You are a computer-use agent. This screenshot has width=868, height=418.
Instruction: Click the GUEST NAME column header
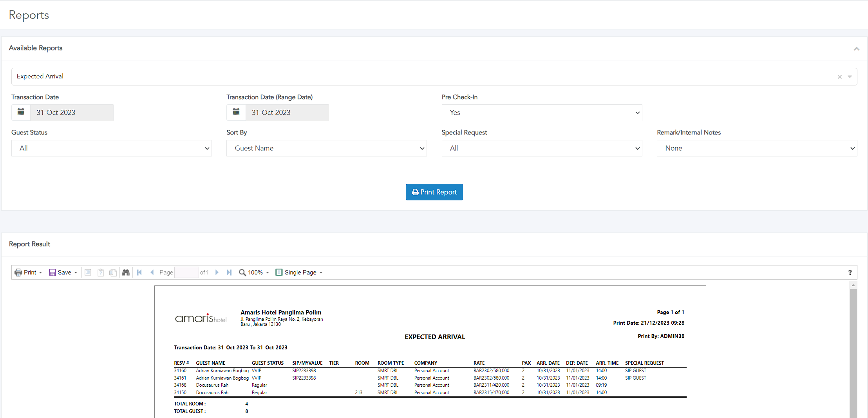pyautogui.click(x=211, y=363)
